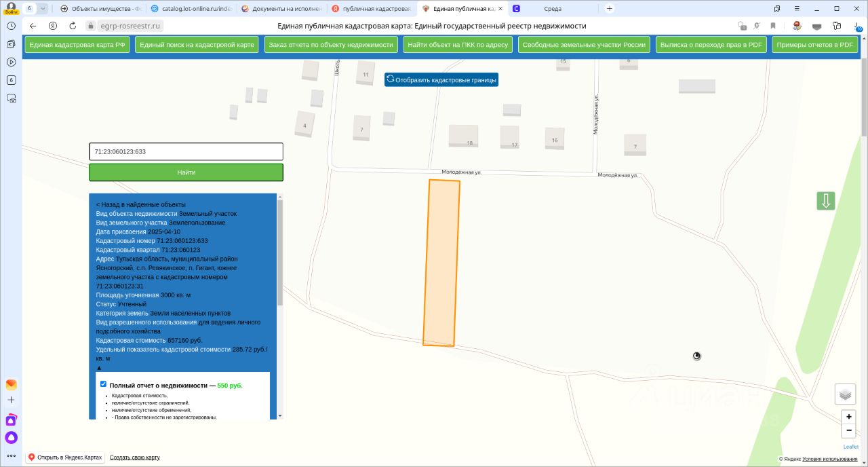Image resolution: width=868 pixels, height=467 pixels.
Task: Click Отобразить кадастровые границы button
Action: 441,79
